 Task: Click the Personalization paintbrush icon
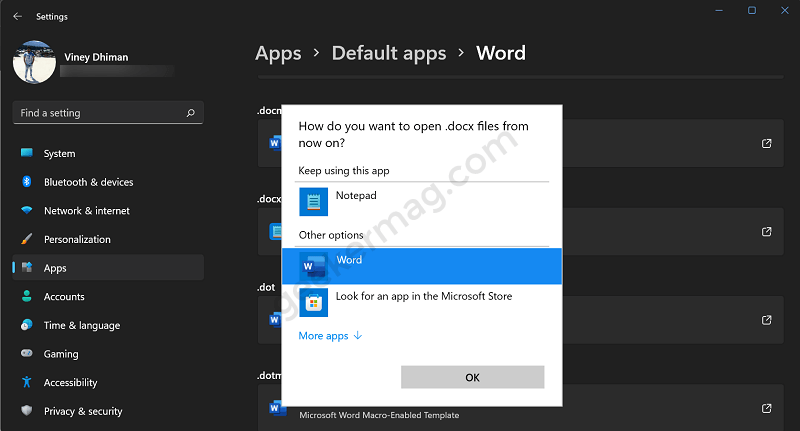tap(27, 239)
